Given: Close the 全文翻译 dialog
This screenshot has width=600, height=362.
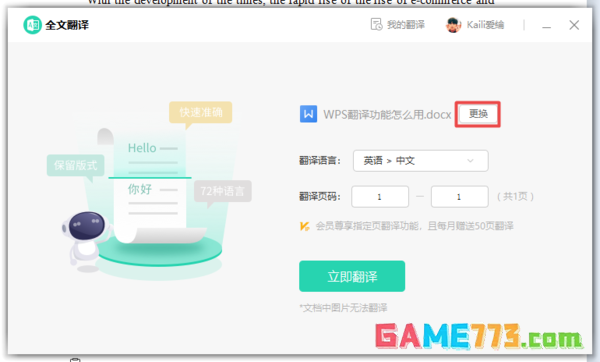Looking at the screenshot, I should point(574,25).
